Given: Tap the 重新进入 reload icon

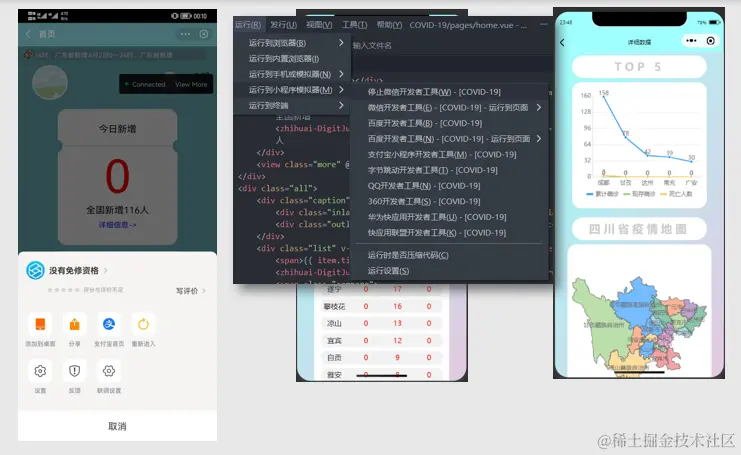Looking at the screenshot, I should point(143,324).
